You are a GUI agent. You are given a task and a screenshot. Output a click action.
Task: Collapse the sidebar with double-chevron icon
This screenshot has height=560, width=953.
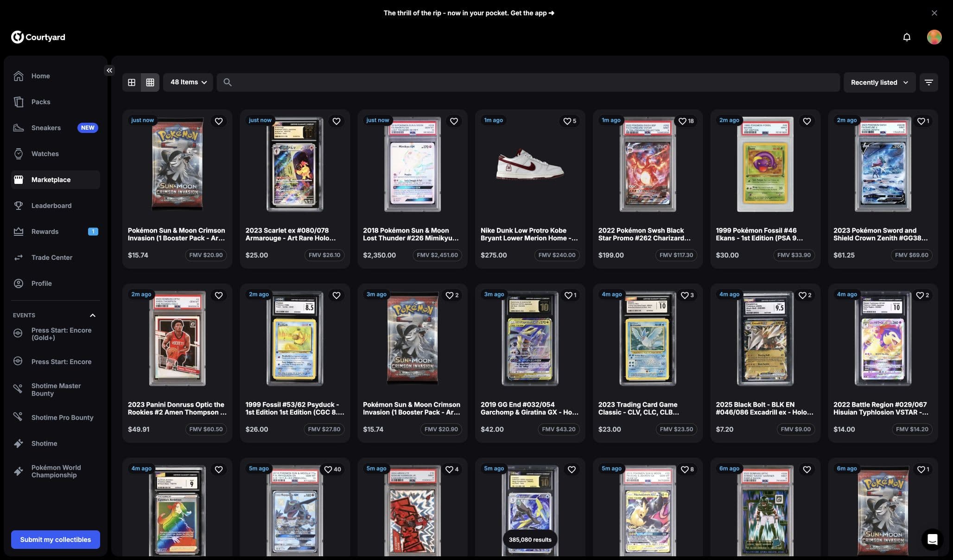tap(109, 70)
